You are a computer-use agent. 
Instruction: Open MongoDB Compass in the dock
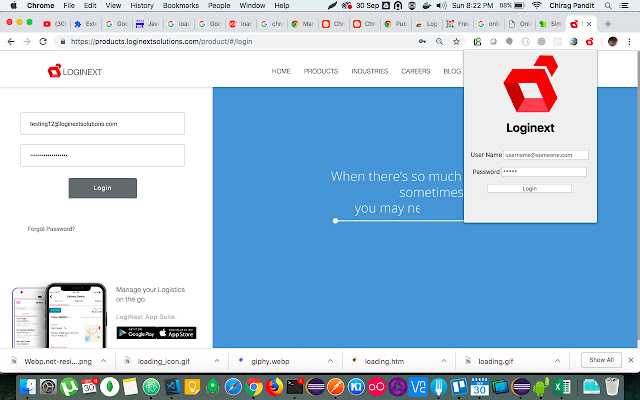tap(109, 386)
